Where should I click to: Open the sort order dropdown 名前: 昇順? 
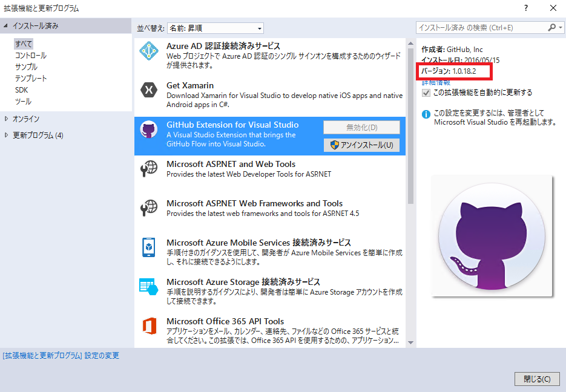click(x=215, y=28)
